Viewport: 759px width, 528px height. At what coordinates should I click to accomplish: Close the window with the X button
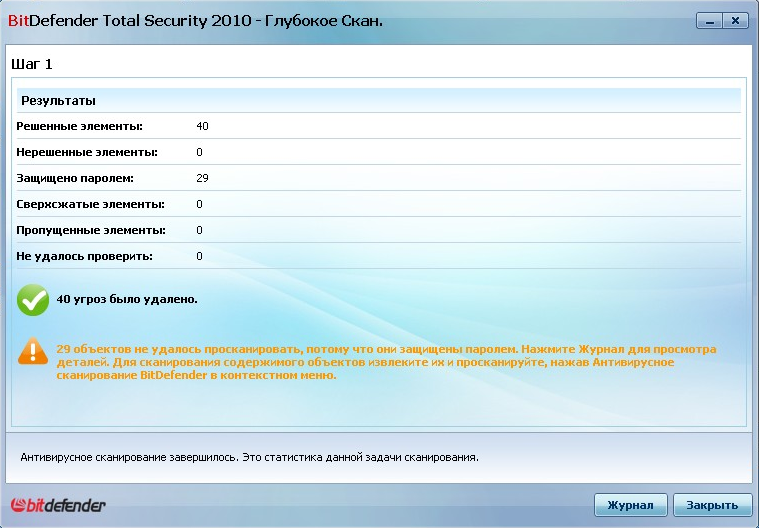click(736, 21)
